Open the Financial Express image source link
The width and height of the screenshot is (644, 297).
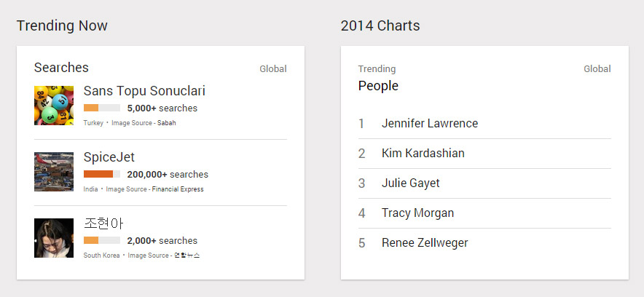(178, 189)
